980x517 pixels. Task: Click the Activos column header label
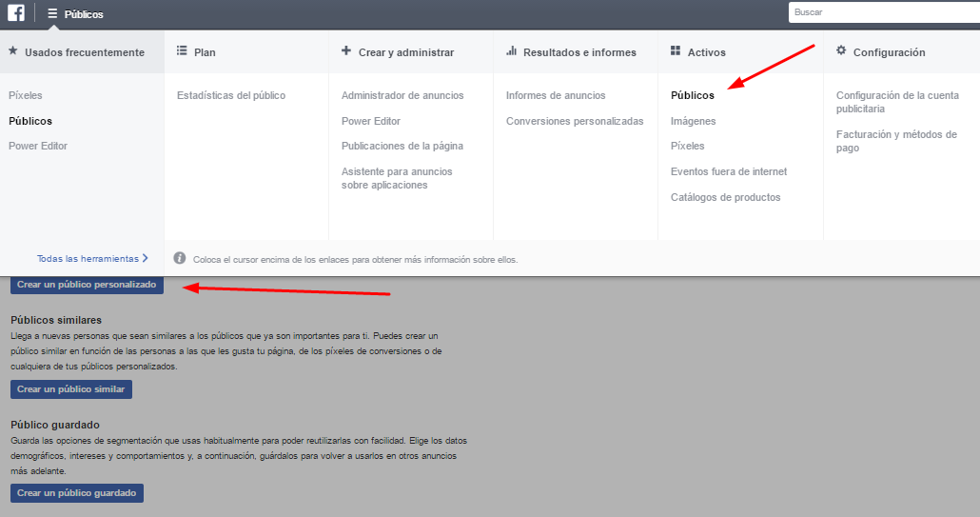coord(707,52)
